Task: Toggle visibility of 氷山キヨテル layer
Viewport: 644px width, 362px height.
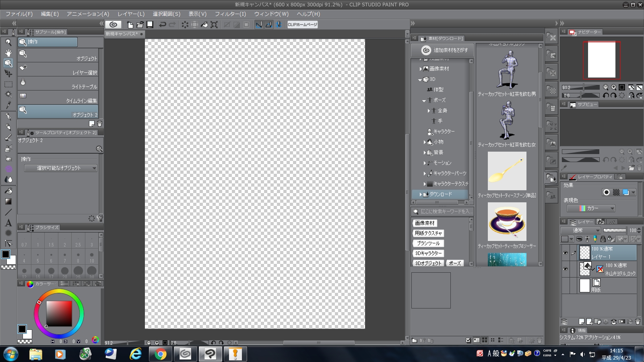Action: tap(565, 269)
